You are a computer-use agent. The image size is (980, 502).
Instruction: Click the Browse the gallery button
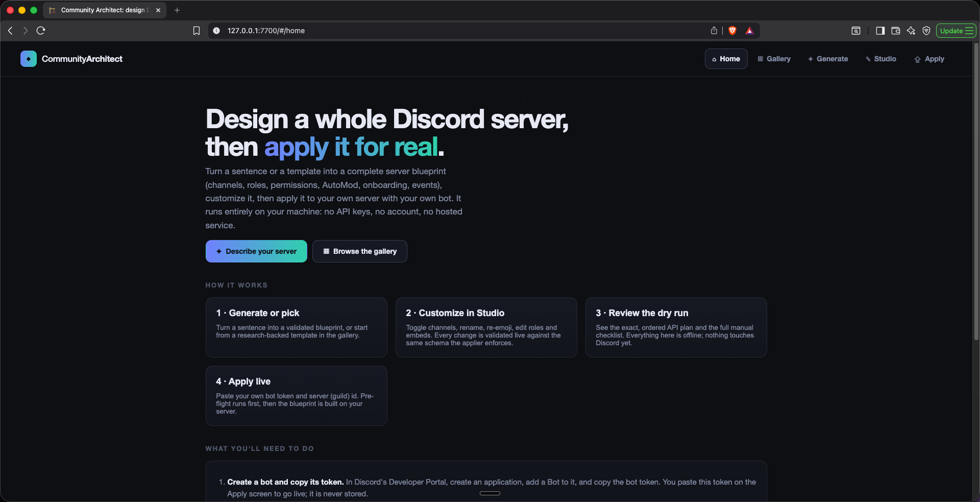(x=360, y=251)
